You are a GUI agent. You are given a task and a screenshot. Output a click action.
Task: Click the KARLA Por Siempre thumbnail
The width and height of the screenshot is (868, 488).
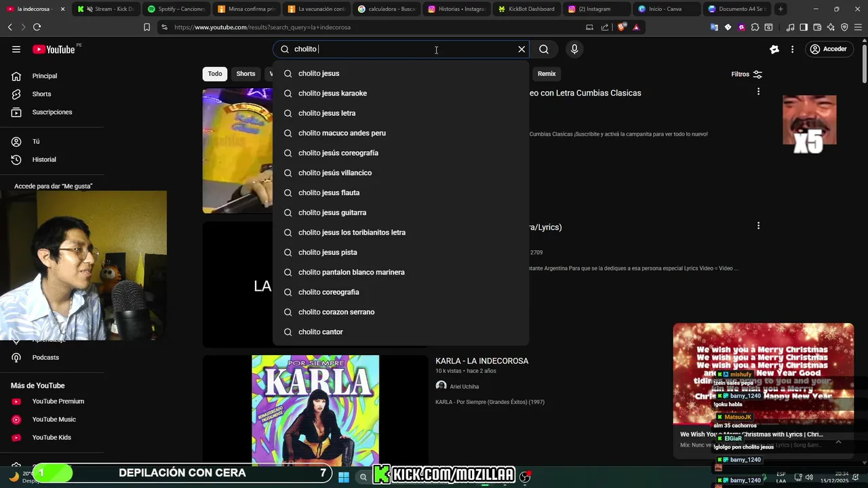315,411
